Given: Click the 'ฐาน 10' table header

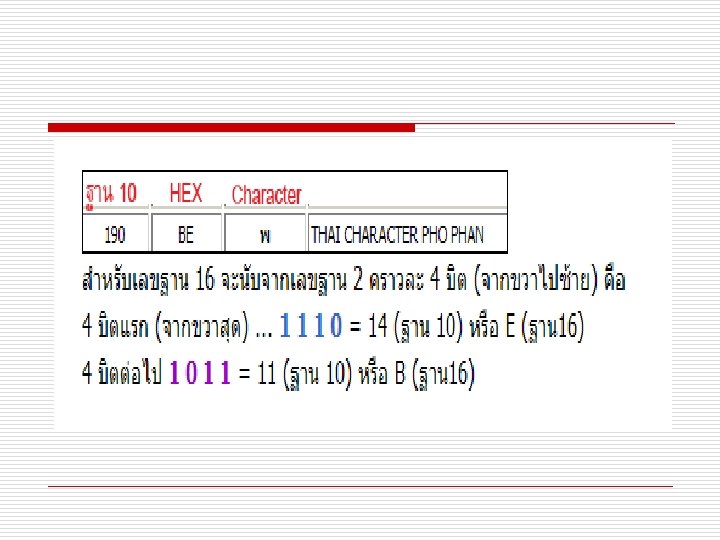Looking at the screenshot, I should [x=112, y=193].
